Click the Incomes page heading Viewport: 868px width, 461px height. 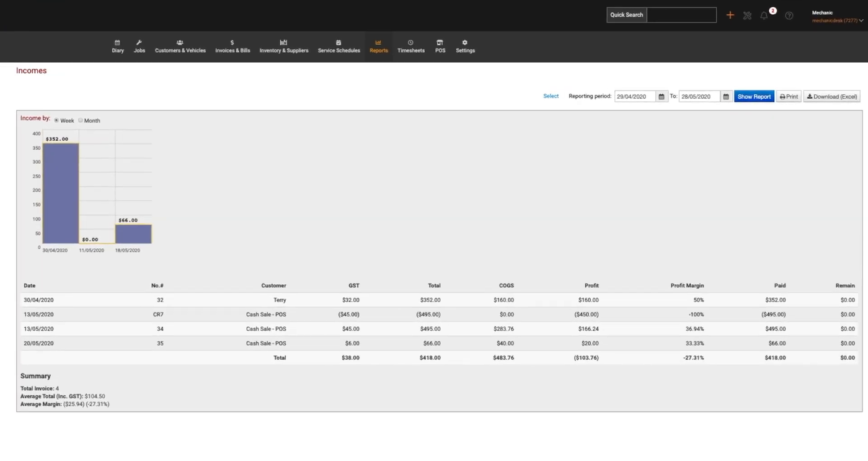click(x=31, y=71)
